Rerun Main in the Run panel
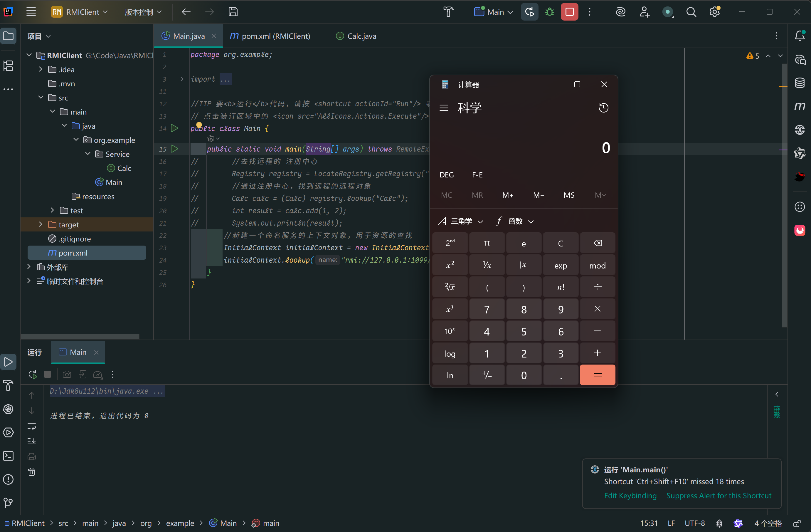The image size is (811, 532). point(33,375)
